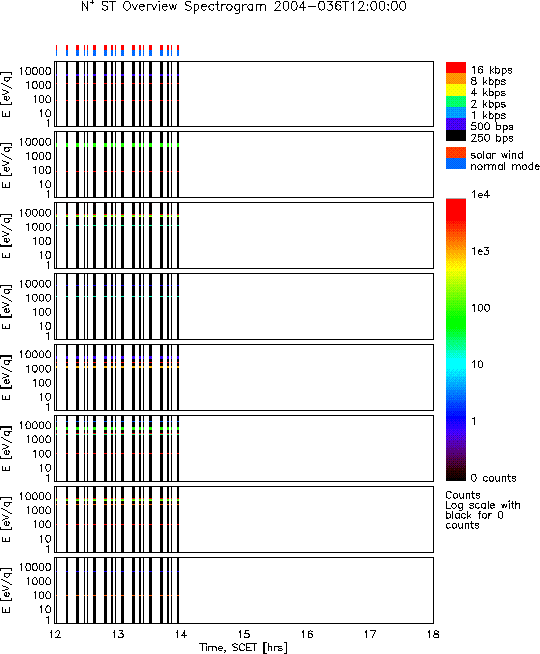This screenshot has height=654, width=540.
Task: Click the 'Time, SCET [hrs]' axis label
Action: [243, 648]
